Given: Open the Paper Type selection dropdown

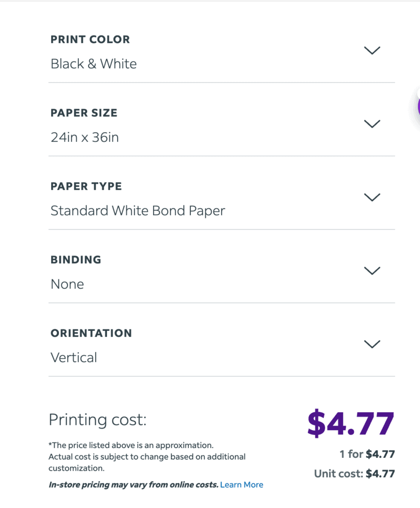Looking at the screenshot, I should tap(372, 197).
